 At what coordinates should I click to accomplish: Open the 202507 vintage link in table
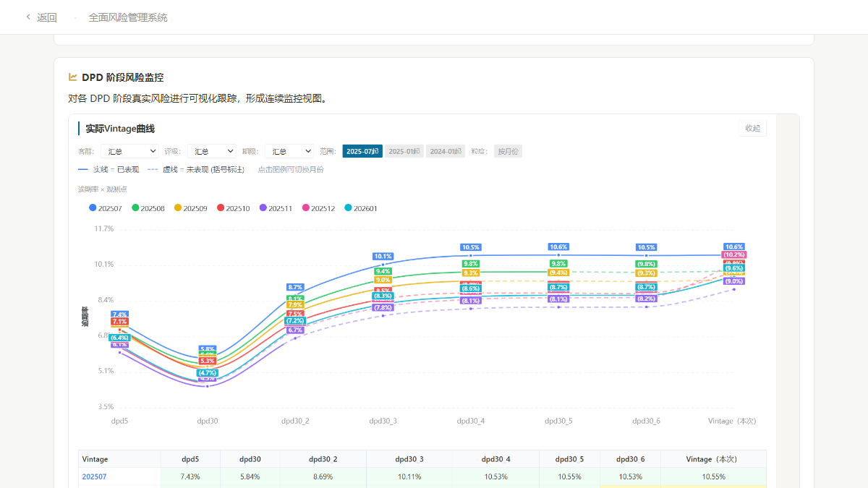[x=94, y=476]
